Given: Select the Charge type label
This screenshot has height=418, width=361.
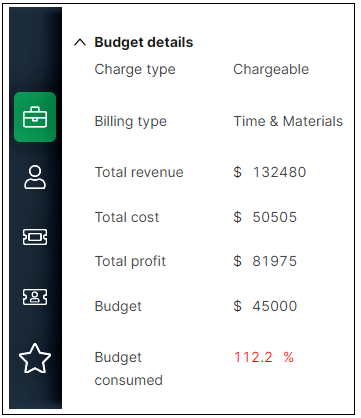Looking at the screenshot, I should (135, 70).
